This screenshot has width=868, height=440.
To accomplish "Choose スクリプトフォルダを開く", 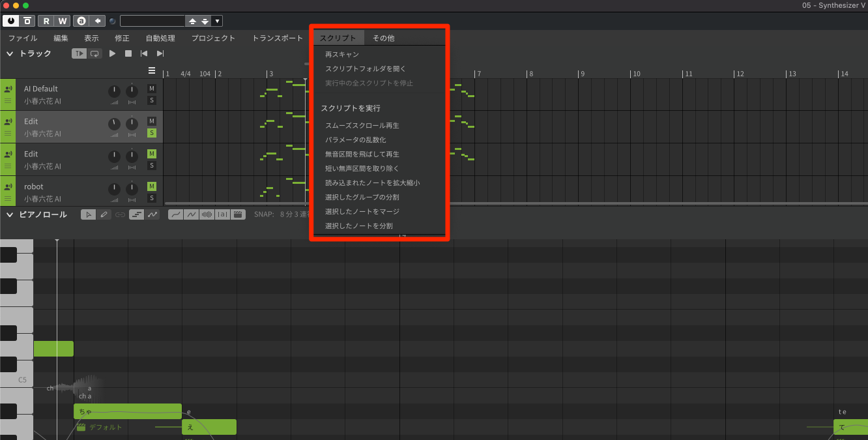I will point(366,68).
